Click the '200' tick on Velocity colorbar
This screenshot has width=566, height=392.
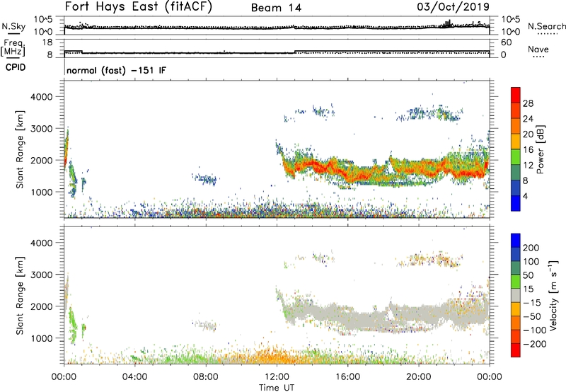(531, 248)
